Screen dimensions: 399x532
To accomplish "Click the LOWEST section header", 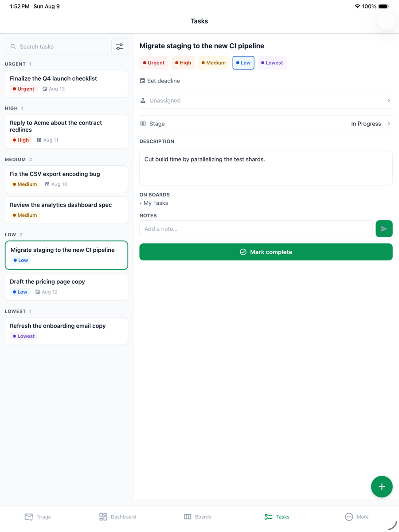I will pyautogui.click(x=16, y=311).
